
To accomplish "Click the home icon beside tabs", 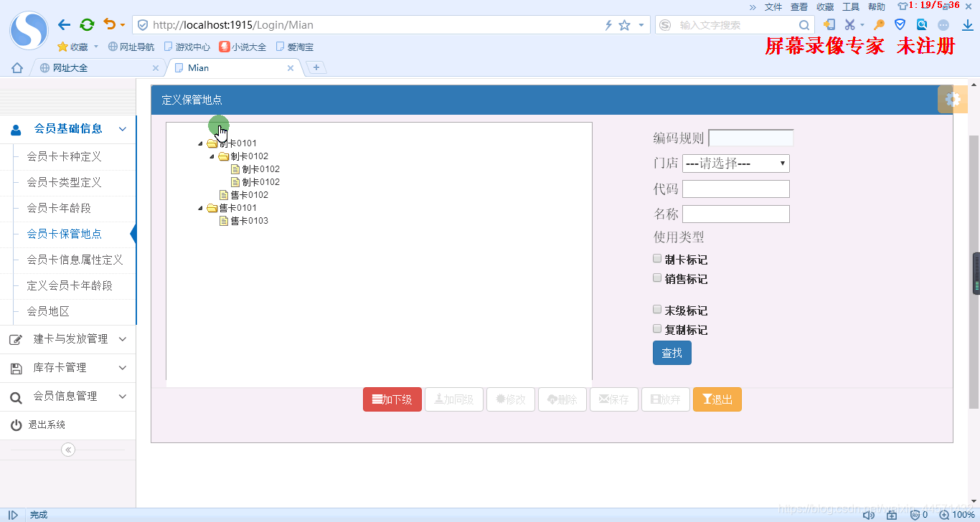I will point(17,68).
